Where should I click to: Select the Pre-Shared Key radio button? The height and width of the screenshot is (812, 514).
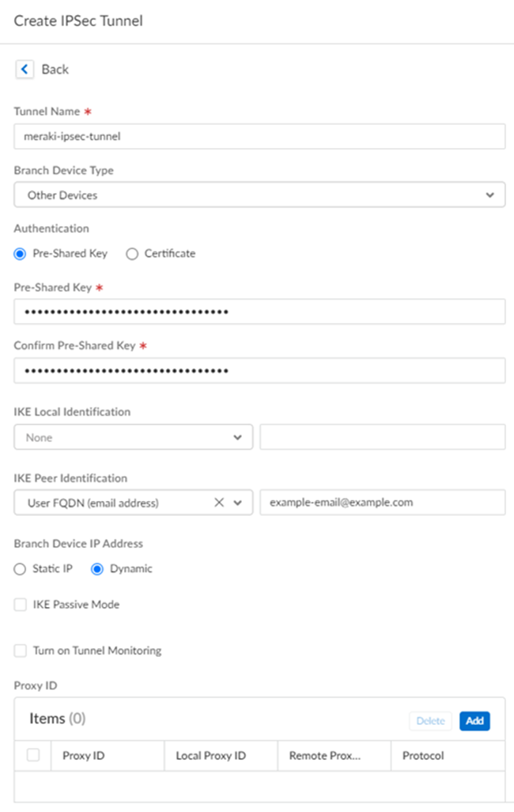pos(21,254)
